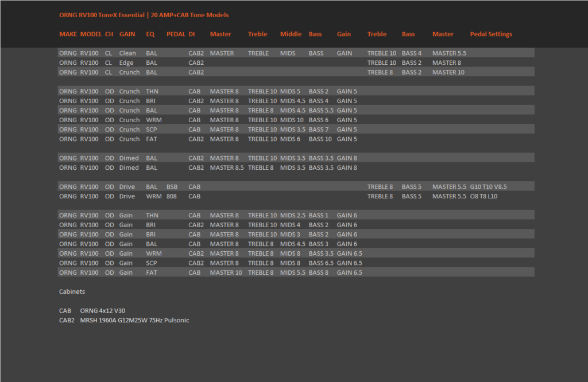The width and height of the screenshot is (588, 382).
Task: Click the 'MIDS' placeholder in the Clean row
Action: pos(288,53)
